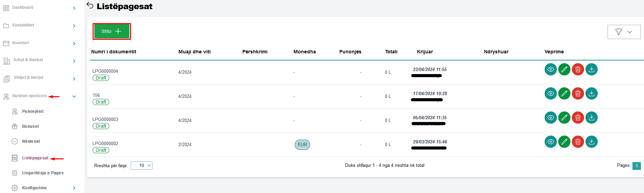Click the pencil edit icon for LPG0000002
Screen dimensions: 644x193
[x=564, y=142]
